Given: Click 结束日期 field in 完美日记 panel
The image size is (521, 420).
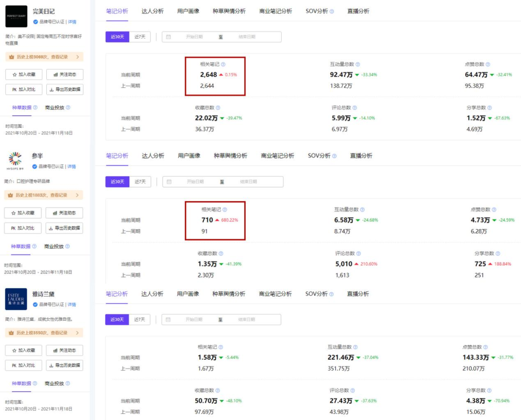Looking at the screenshot, I should (247, 37).
